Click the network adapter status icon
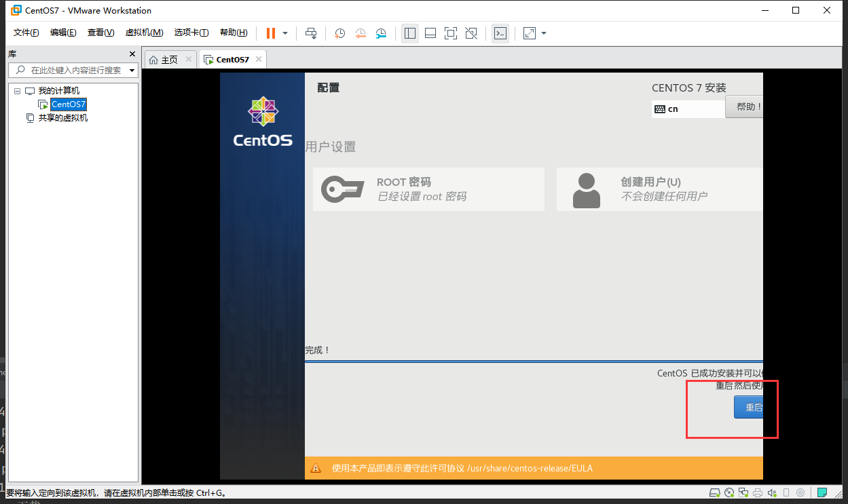Image resolution: width=848 pixels, height=504 pixels. [x=743, y=492]
